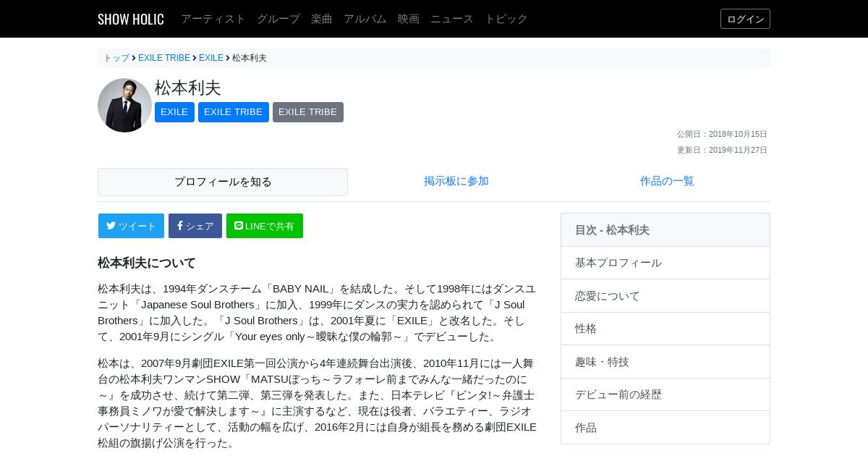Switch to 作品の一覧 tab
868x456 pixels.
[667, 181]
